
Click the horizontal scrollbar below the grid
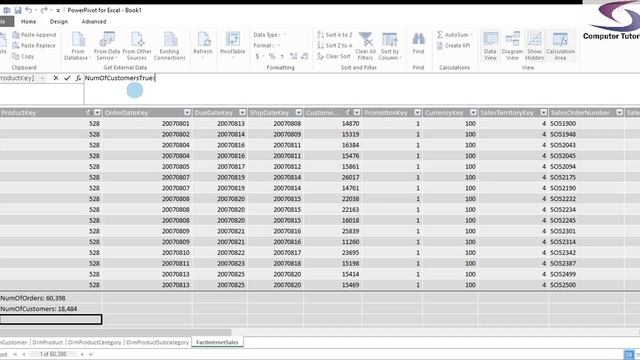pos(116,332)
